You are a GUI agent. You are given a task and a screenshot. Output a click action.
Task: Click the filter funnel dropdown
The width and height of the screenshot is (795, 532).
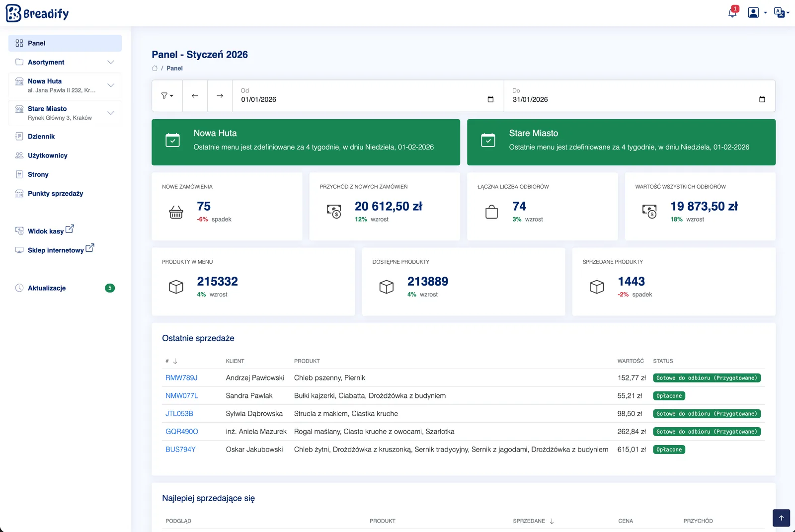pyautogui.click(x=167, y=96)
